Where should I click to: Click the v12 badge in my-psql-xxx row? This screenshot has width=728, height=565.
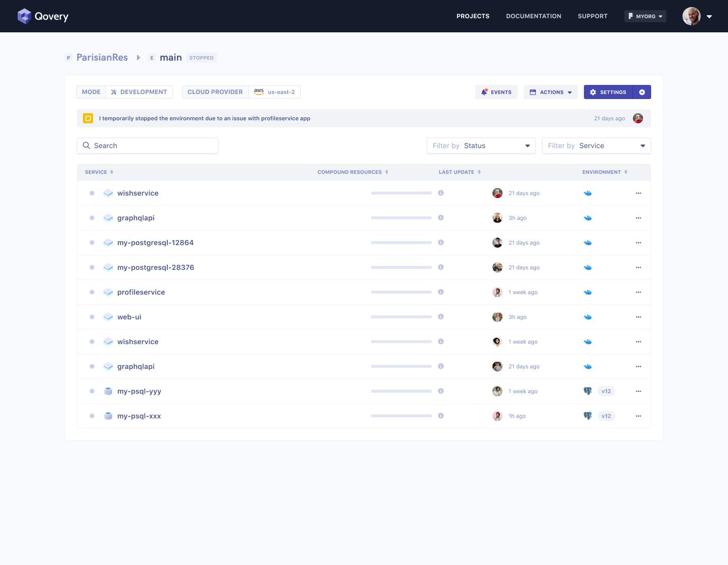tap(606, 416)
